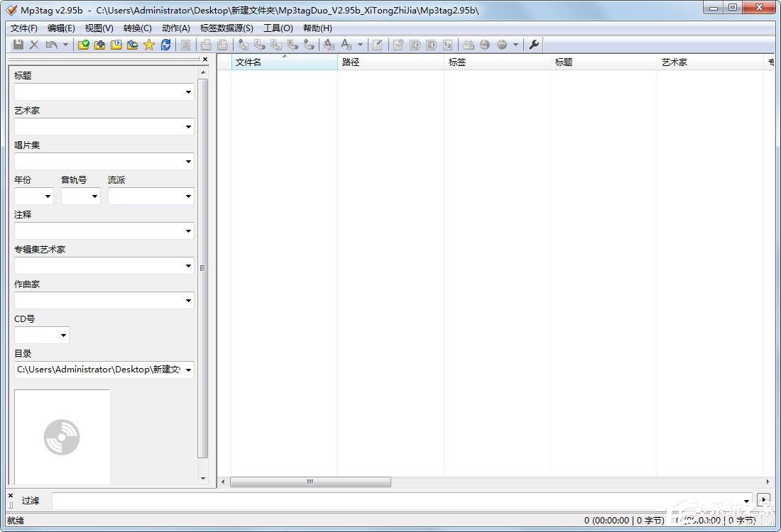Click the 过滤 filter input field
Screen dimensions: 781x532
click(398, 500)
